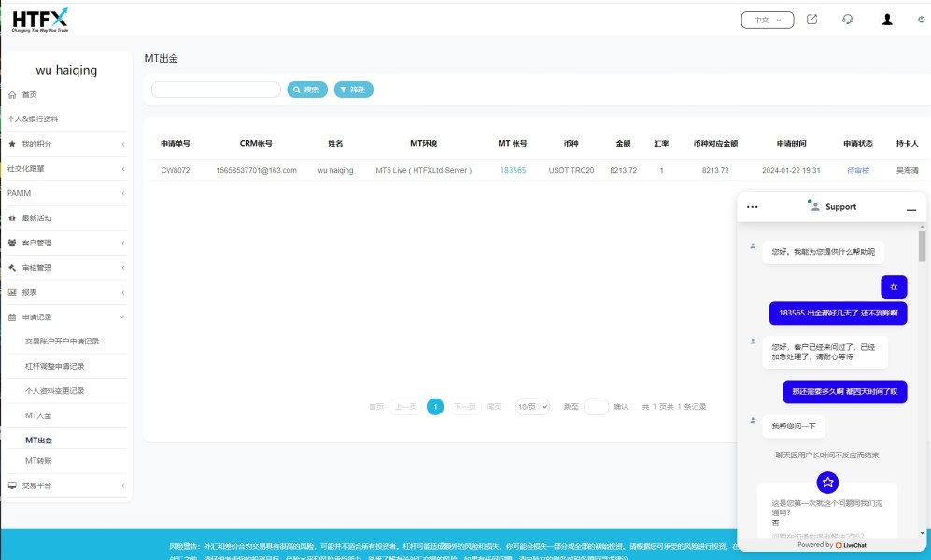Click order number CW8072 cell
This screenshot has height=560, width=931.
coord(176,170)
